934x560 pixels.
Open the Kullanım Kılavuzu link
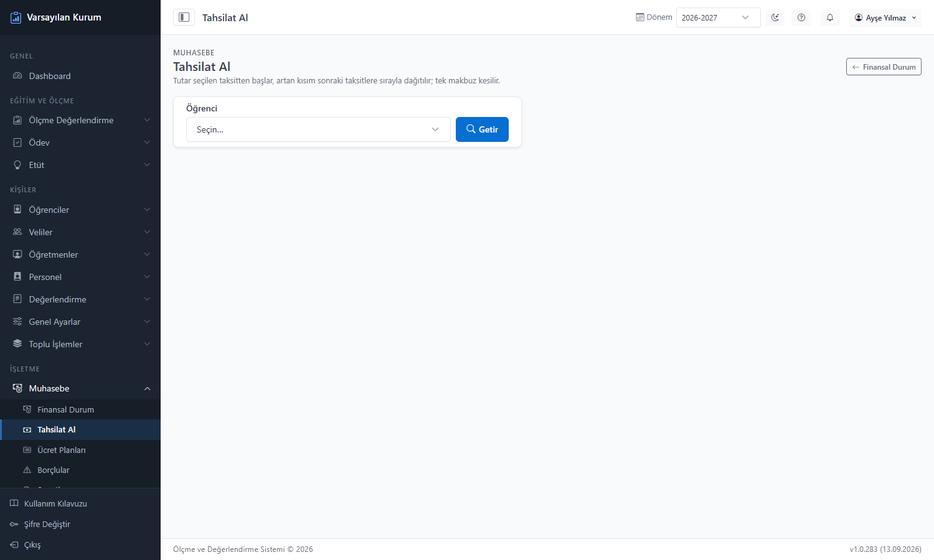pyautogui.click(x=55, y=503)
